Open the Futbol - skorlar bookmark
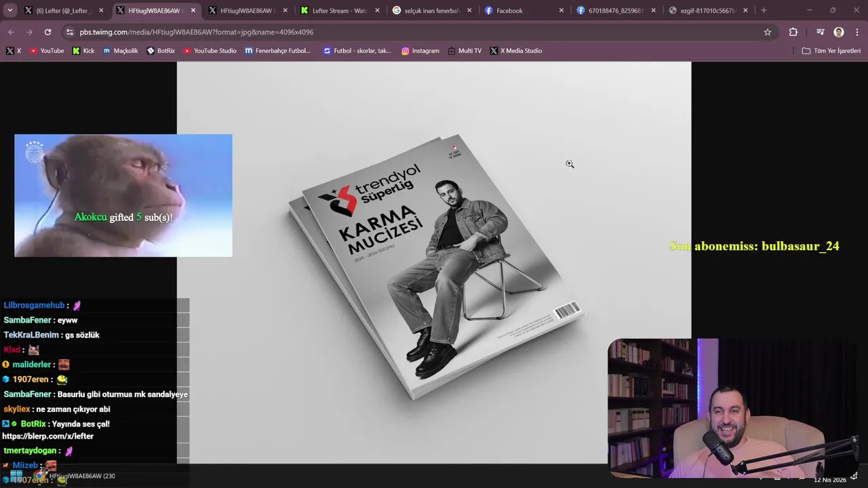Viewport: 868px width, 488px height. coord(357,51)
